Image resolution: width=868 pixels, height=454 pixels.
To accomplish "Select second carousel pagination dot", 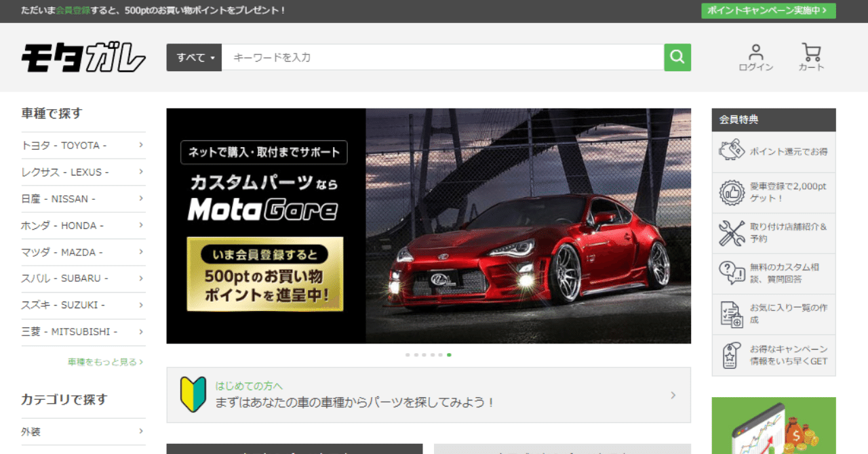I will (x=416, y=354).
